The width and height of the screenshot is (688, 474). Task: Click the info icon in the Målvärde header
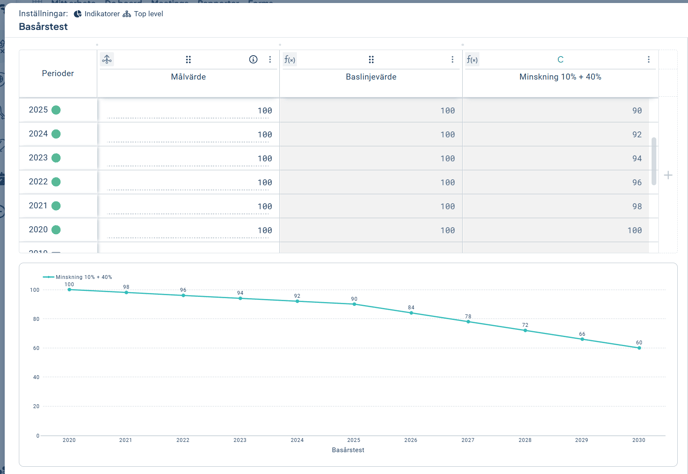pos(253,60)
